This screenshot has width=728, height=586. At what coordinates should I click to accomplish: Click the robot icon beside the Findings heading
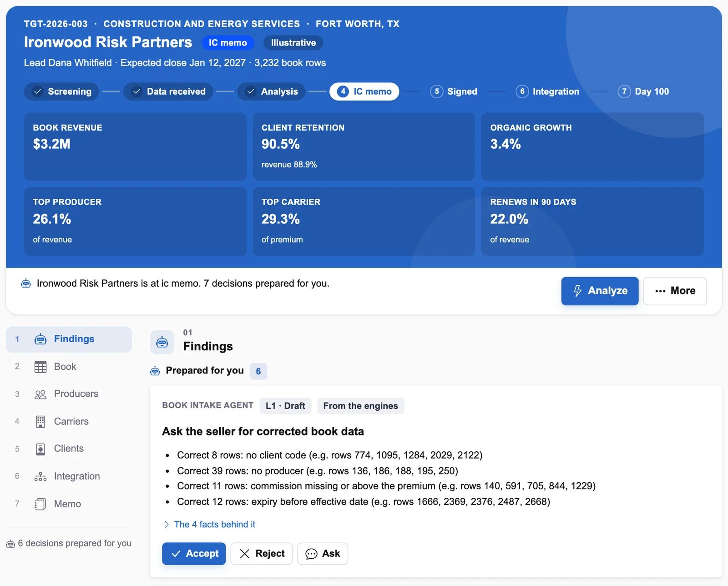[162, 342]
